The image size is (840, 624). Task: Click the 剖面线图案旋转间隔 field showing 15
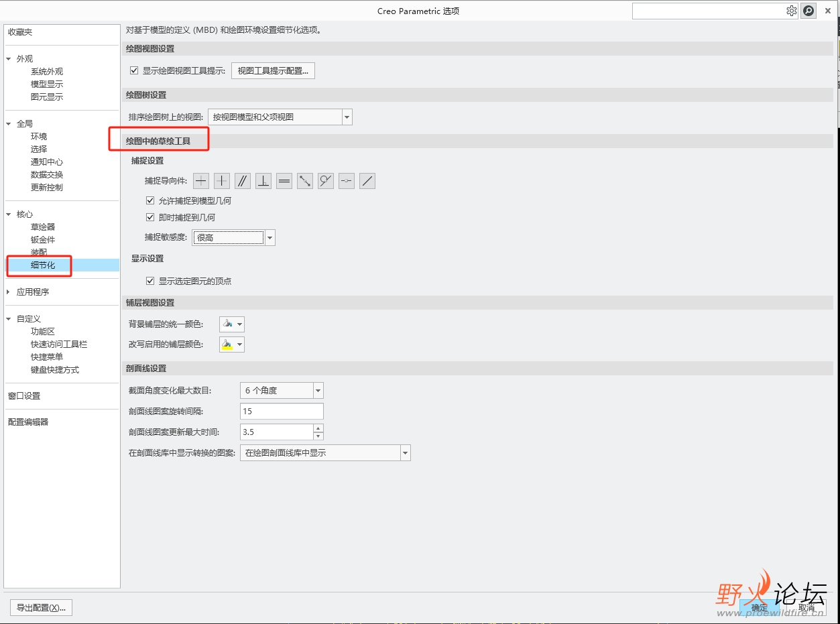[x=282, y=411]
